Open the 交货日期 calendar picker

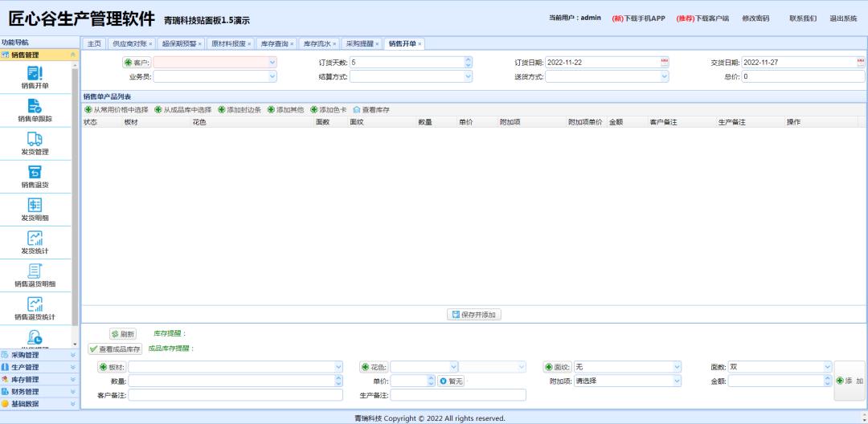tap(861, 63)
